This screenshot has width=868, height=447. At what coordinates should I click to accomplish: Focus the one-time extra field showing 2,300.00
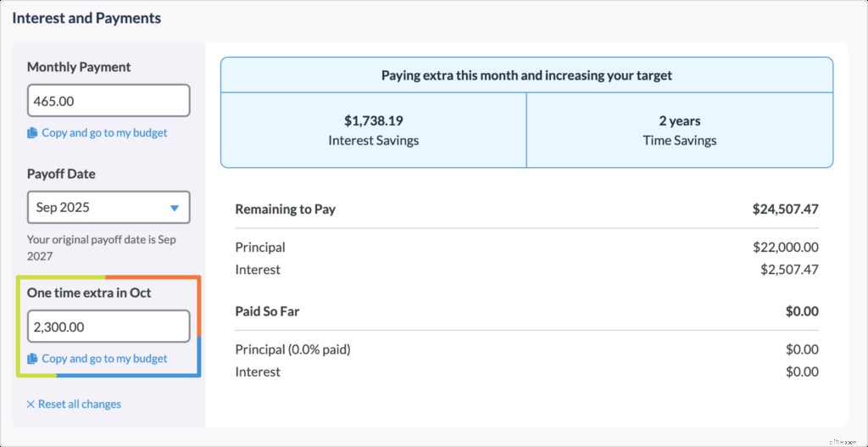coord(108,327)
